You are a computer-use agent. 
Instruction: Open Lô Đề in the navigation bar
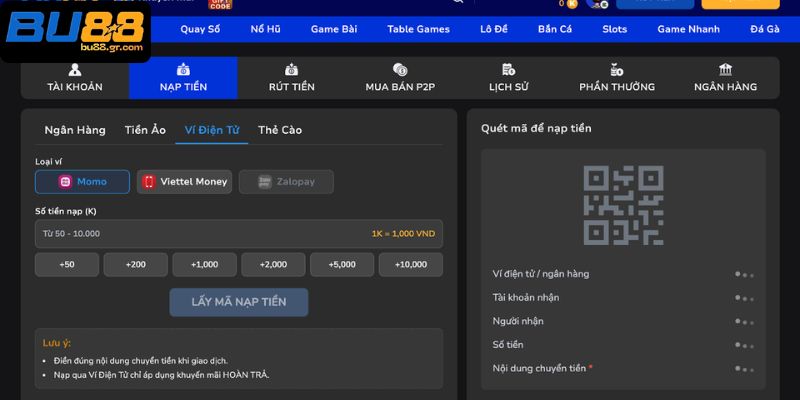click(494, 29)
